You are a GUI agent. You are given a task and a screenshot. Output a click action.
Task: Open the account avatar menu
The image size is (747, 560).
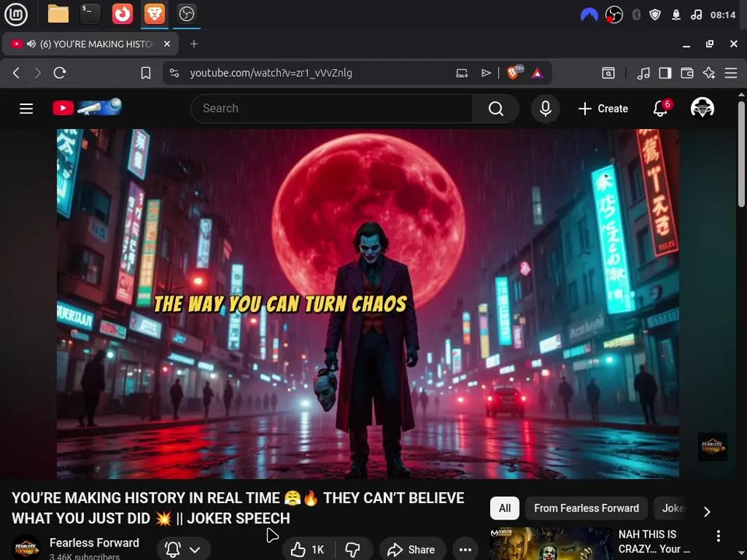tap(702, 108)
